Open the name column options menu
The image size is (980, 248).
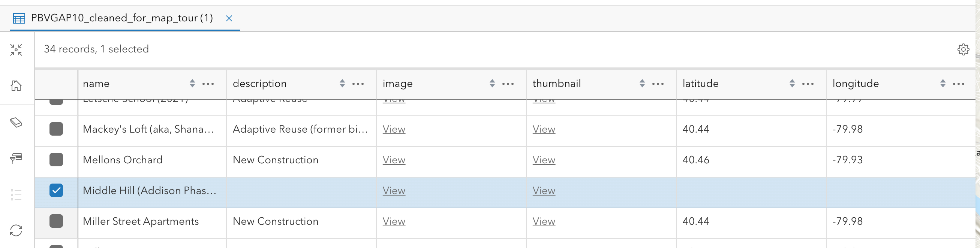coord(208,84)
